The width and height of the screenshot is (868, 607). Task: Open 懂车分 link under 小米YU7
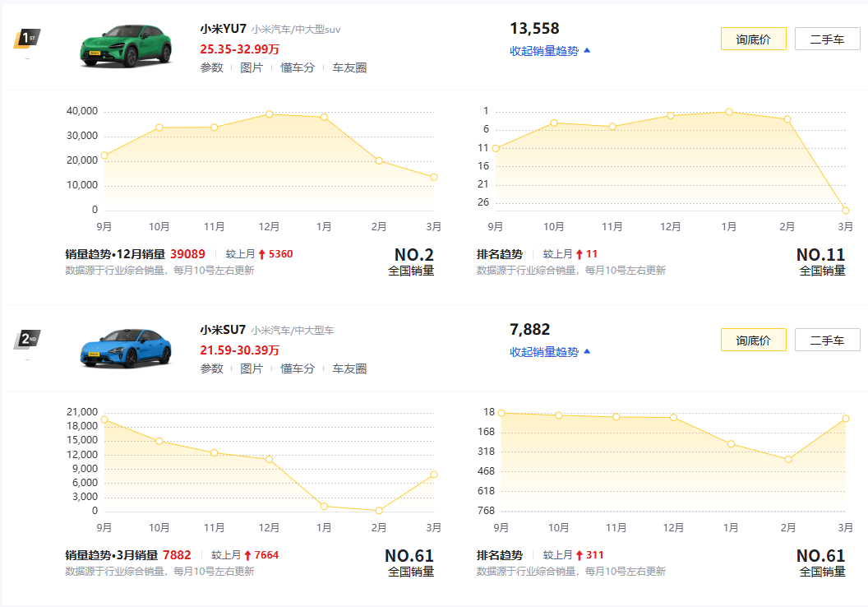pos(298,67)
